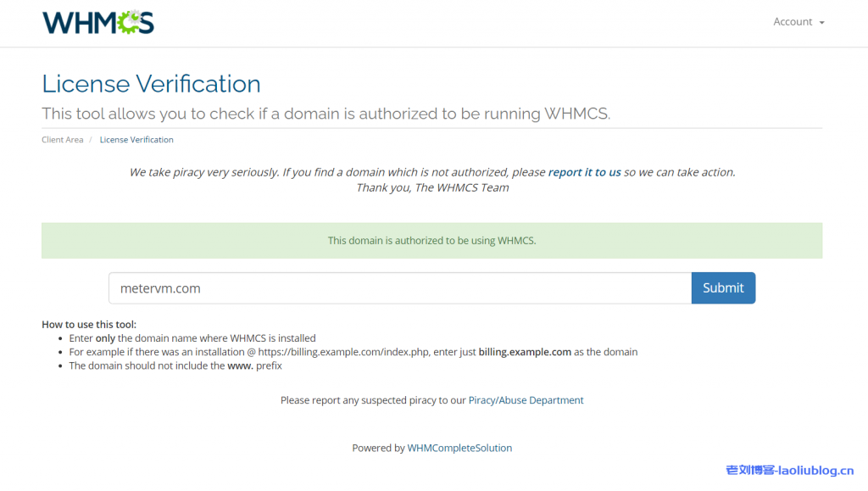
Task: Click the "How to use this tool:" heading
Action: (89, 325)
